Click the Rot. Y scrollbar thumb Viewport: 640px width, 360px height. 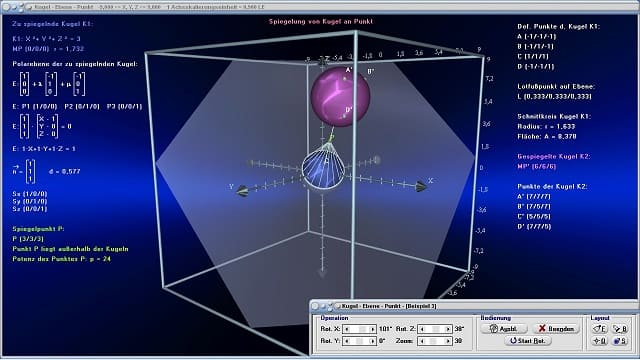click(x=359, y=341)
